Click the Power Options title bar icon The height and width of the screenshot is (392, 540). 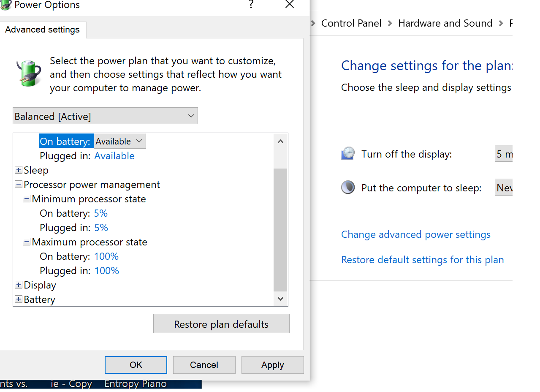[x=5, y=5]
